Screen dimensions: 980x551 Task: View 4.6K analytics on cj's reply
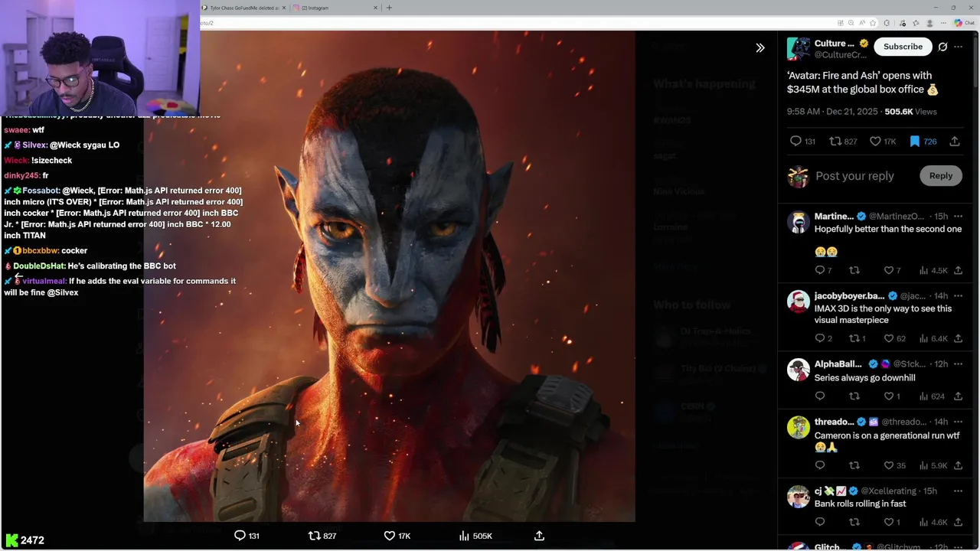(933, 522)
